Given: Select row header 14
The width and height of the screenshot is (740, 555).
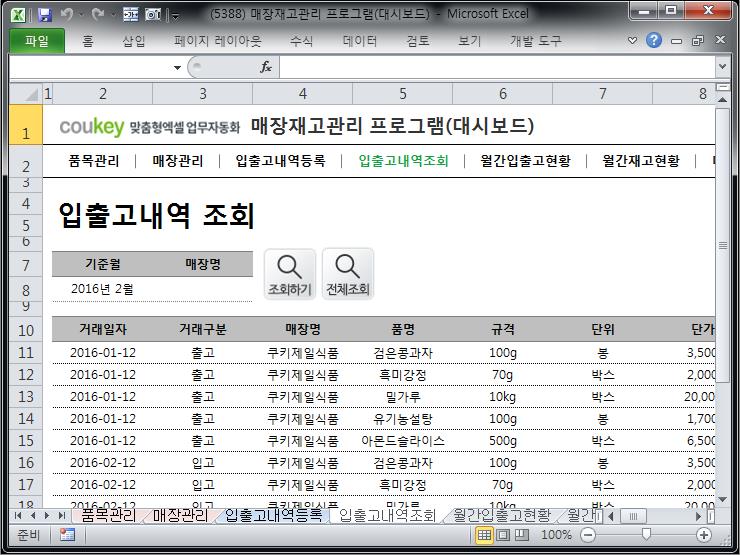Looking at the screenshot, I should click(26, 419).
